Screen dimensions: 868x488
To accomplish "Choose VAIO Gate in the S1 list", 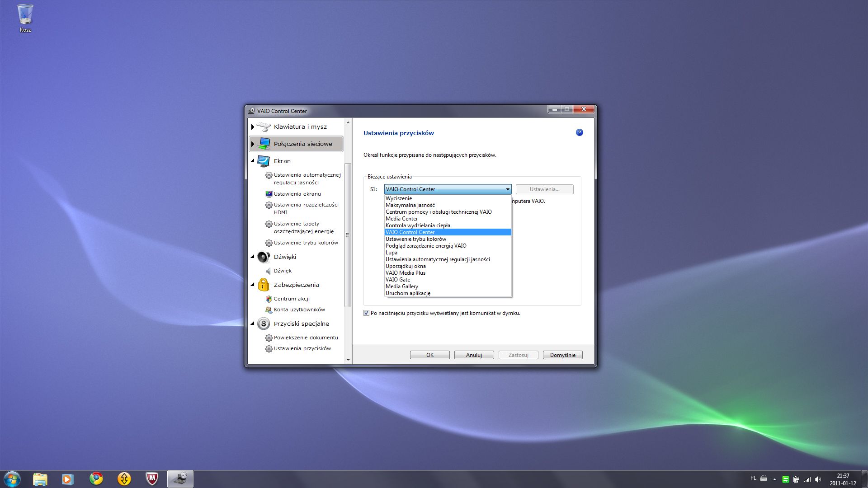I will 448,280.
